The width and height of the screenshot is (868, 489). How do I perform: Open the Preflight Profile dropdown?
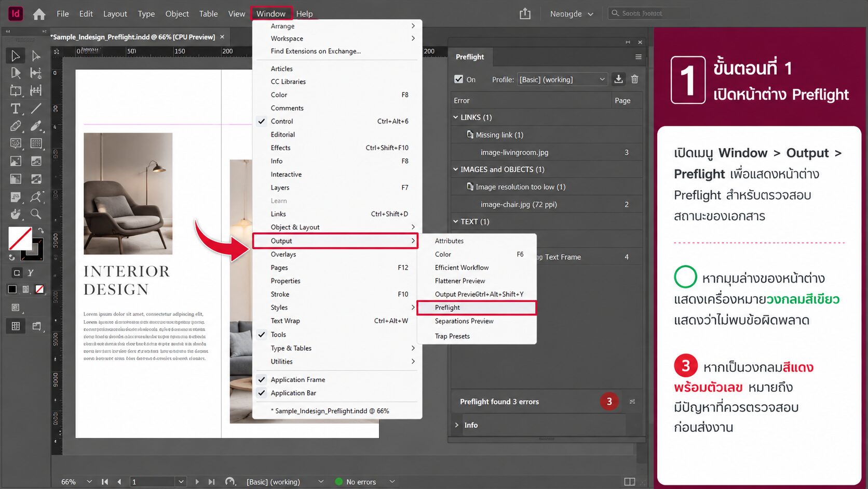[563, 79]
